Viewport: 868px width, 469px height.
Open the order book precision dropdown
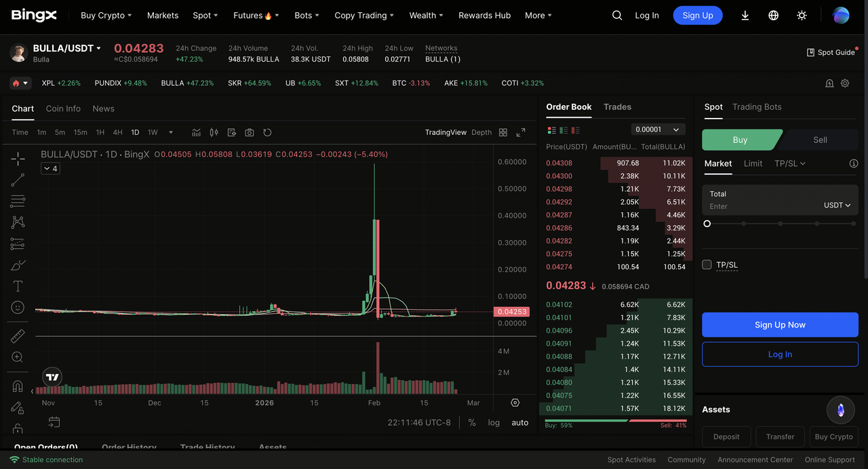(657, 129)
